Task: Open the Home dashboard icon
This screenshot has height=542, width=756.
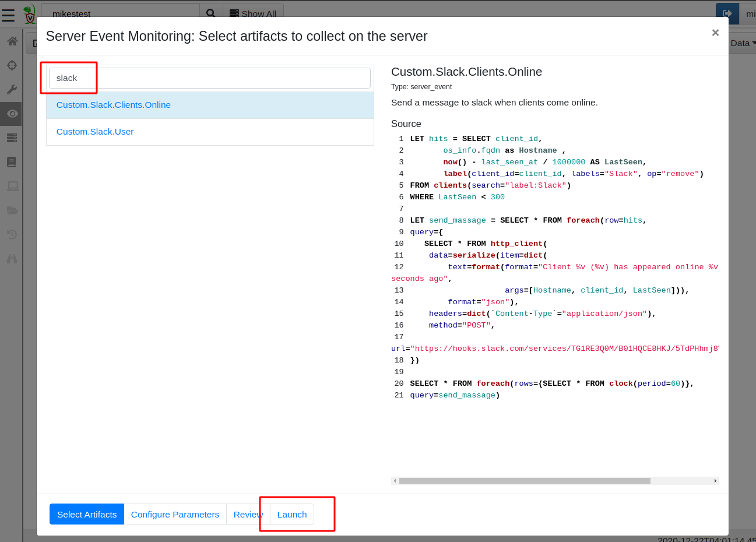Action: coord(11,42)
